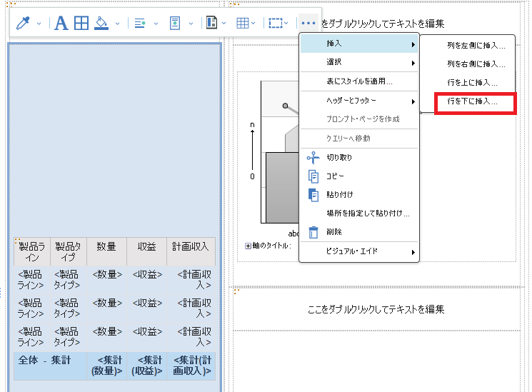Click the border grid icon
This screenshot has width=532, height=392.
pos(81,23)
